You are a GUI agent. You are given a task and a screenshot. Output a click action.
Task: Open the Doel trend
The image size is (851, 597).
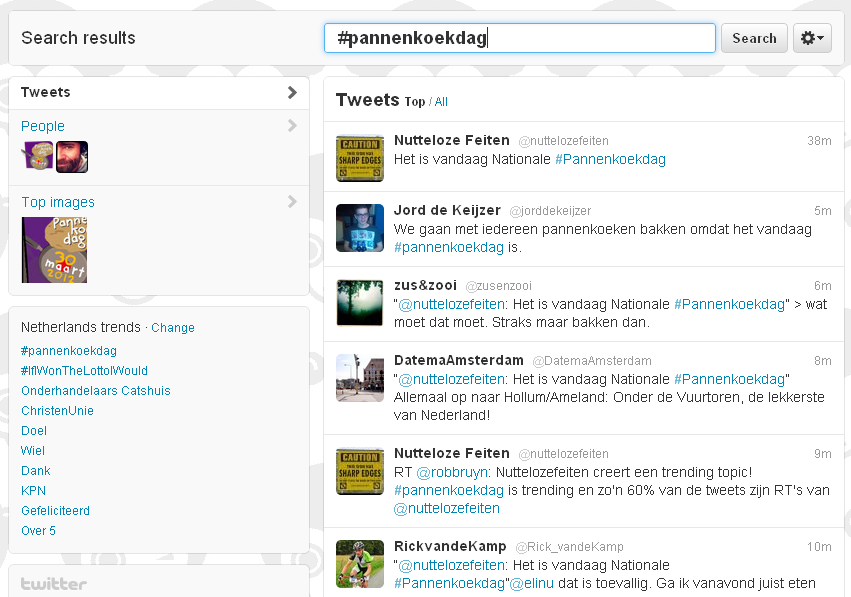tap(34, 431)
